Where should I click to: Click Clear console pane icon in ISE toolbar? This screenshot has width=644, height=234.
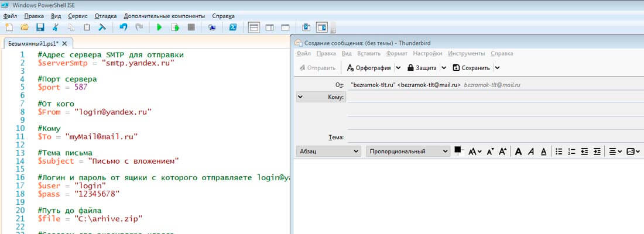coord(102,28)
